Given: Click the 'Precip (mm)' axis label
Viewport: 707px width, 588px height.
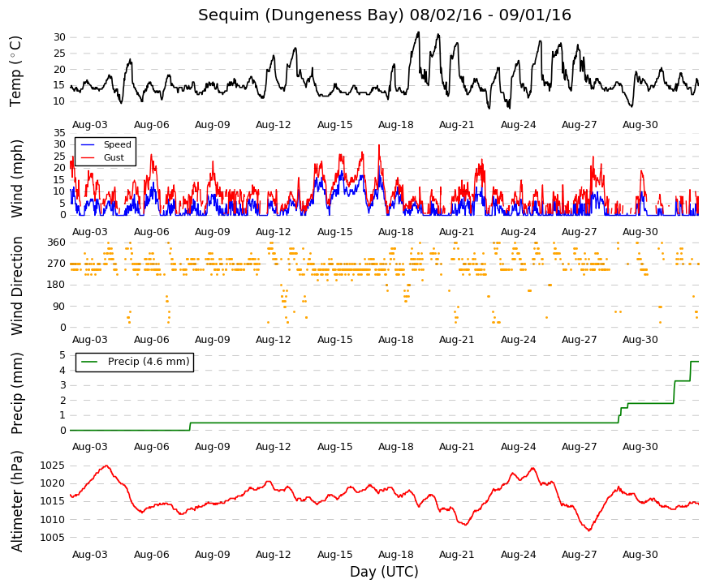Looking at the screenshot, I should [x=16, y=393].
